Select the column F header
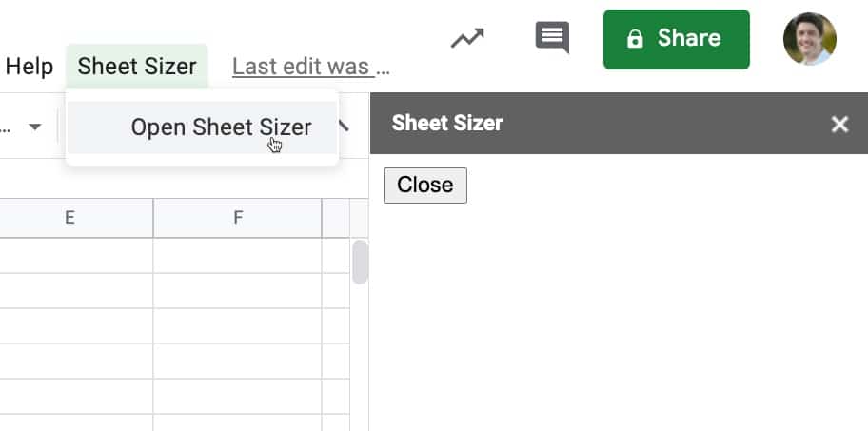Image resolution: width=868 pixels, height=431 pixels. point(238,218)
